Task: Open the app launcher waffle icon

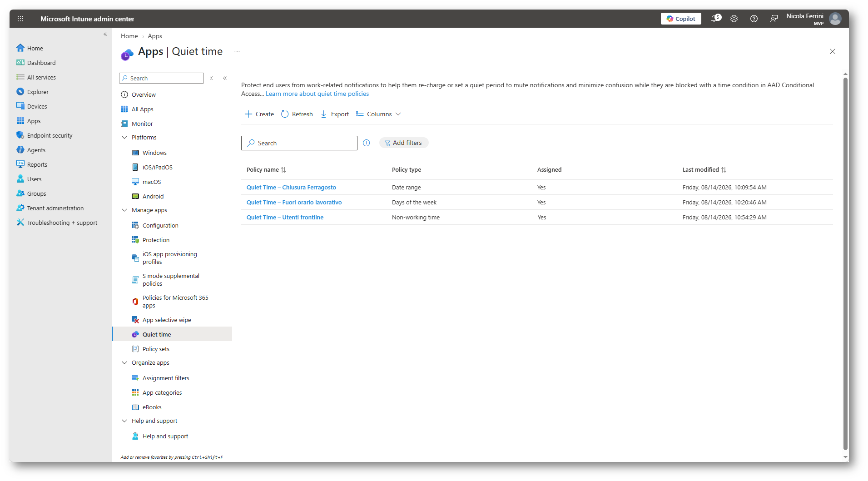Action: pos(20,19)
